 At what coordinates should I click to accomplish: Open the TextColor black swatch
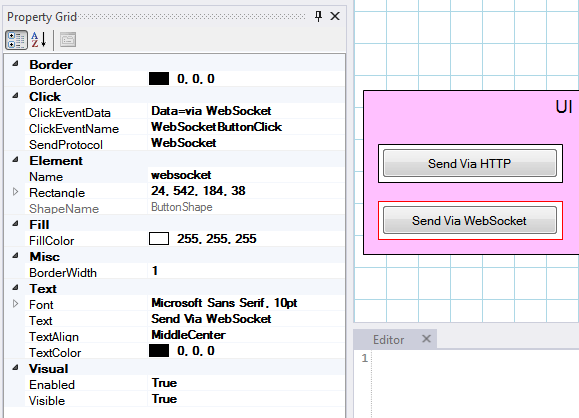159,351
